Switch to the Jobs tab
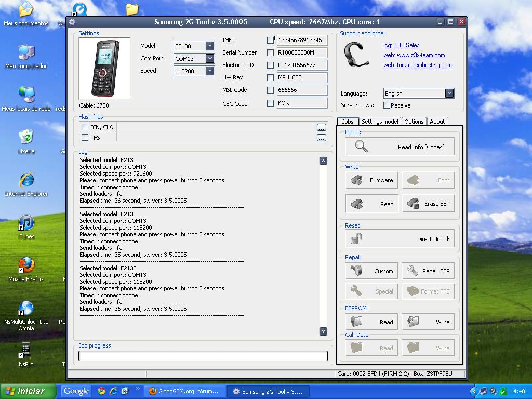Viewport: 532px width, 399px height. click(x=348, y=122)
